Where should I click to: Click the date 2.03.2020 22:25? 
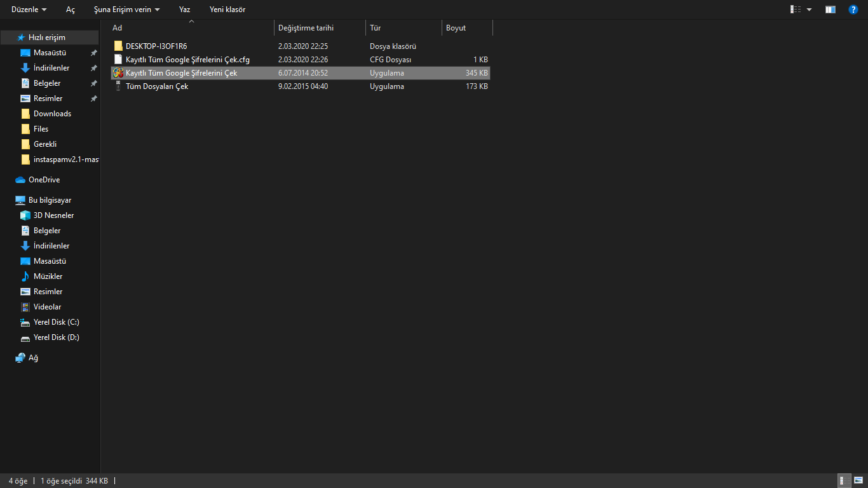[303, 46]
